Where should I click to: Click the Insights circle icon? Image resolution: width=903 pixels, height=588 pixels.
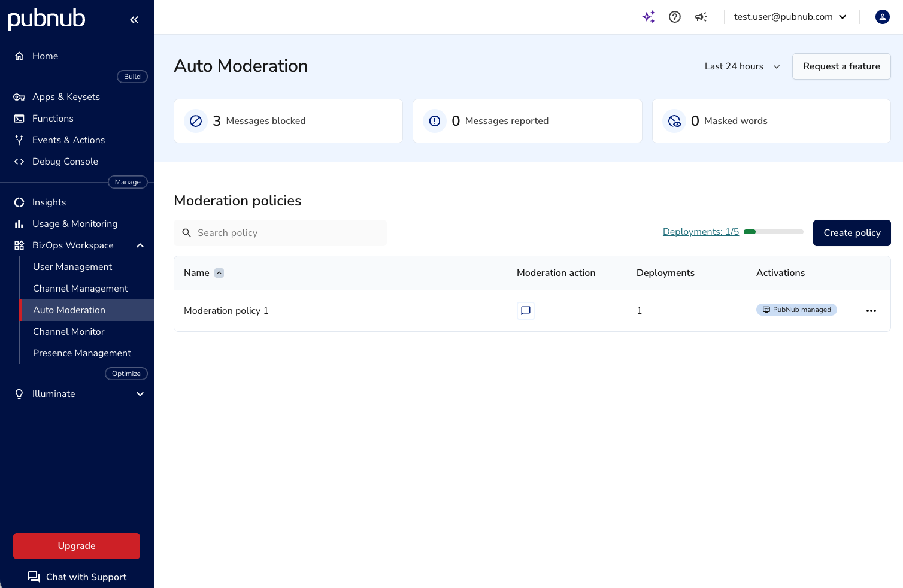click(19, 202)
